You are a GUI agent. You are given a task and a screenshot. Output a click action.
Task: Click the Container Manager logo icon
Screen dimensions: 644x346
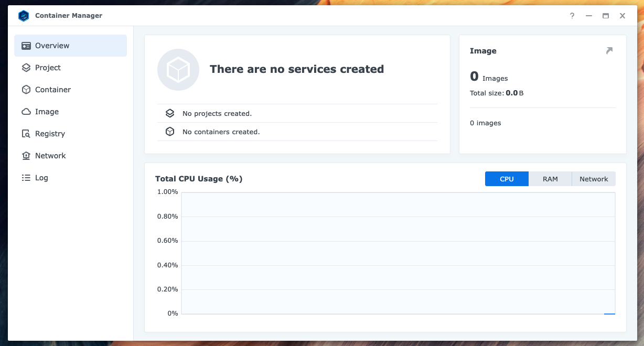click(23, 16)
